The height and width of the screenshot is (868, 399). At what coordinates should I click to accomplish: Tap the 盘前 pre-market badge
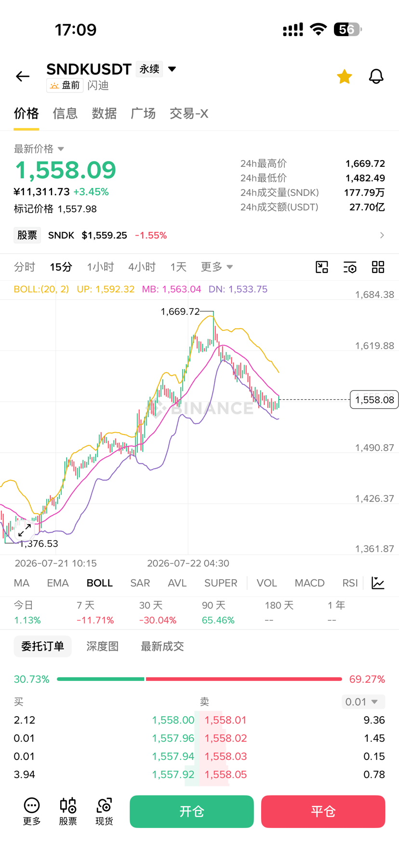coord(65,85)
